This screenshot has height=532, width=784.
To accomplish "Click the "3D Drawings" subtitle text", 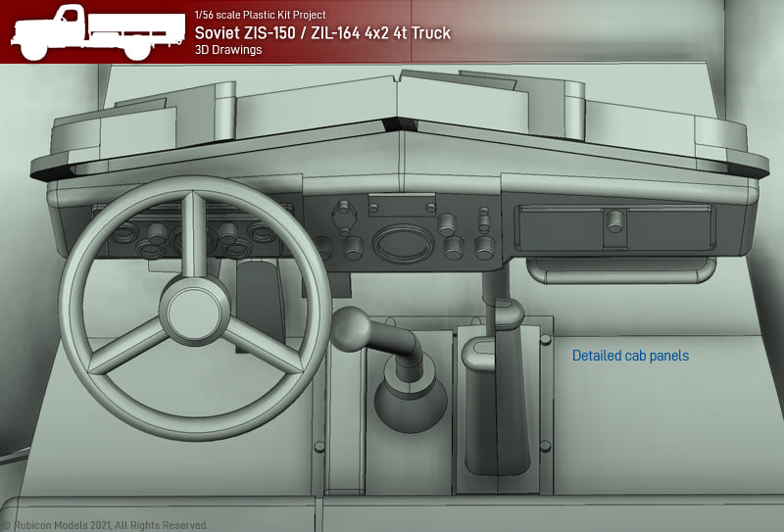I will (228, 50).
